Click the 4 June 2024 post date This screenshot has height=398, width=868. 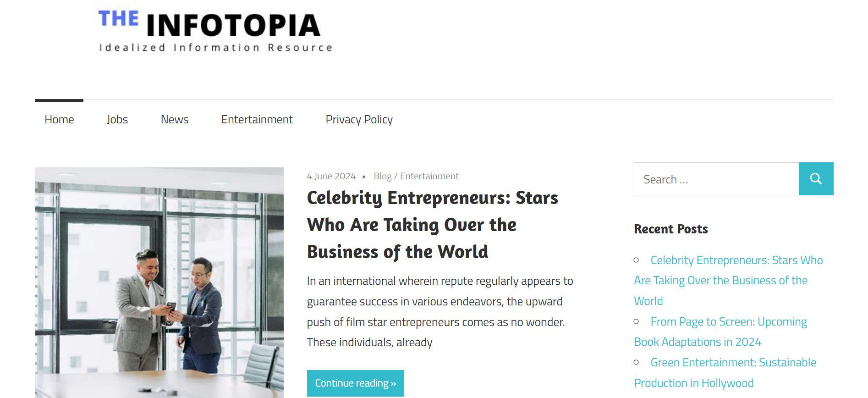[x=331, y=177]
